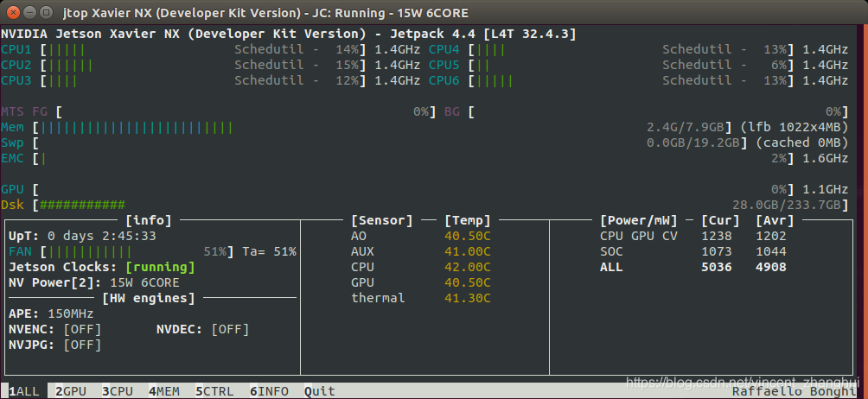Click the EMC frequency 1.6GHz
Screen dimensions: 868x399
tap(826, 159)
